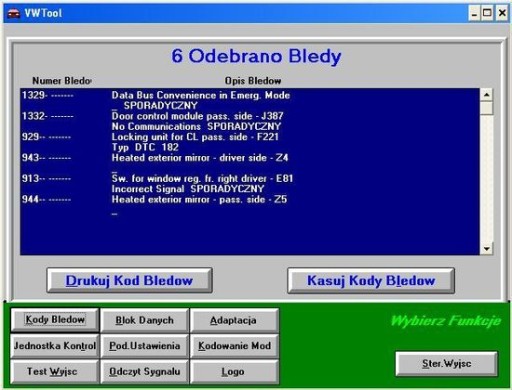
Task: Select Pod.Ustawienia button
Action: pyautogui.click(x=144, y=346)
